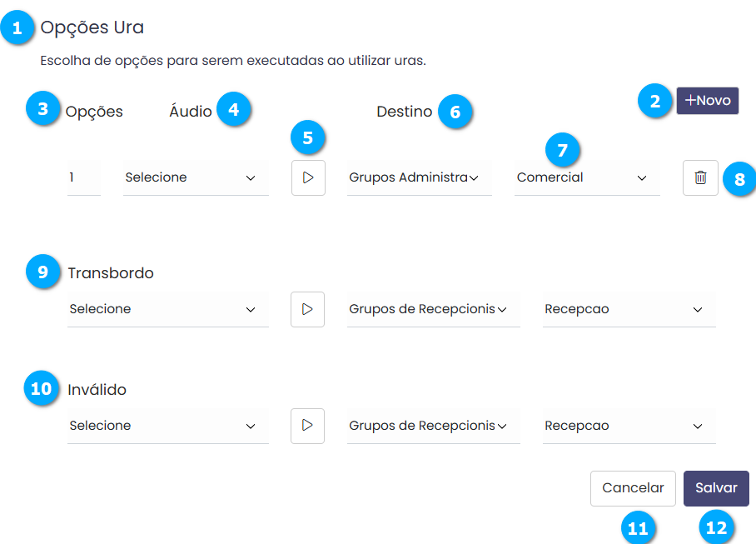Delete option 1 with the trash icon
Screen dimensions: 756x544
point(700,177)
